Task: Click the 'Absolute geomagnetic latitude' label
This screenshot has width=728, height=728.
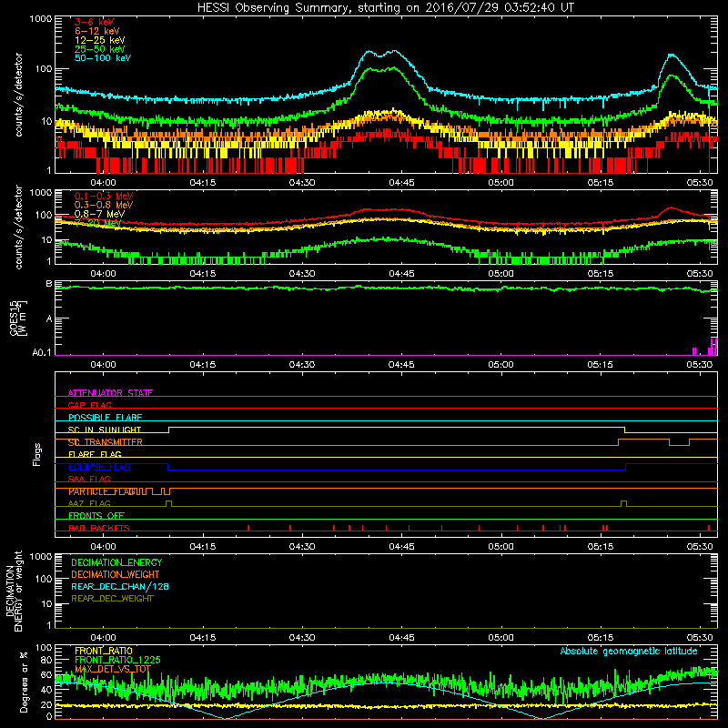Action: [x=629, y=651]
